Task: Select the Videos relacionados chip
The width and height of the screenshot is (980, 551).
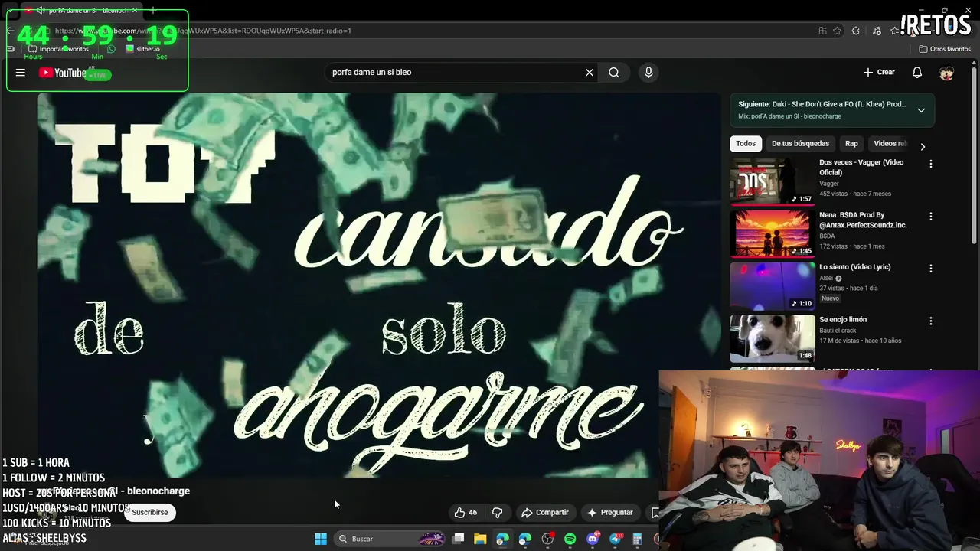Action: [x=890, y=143]
